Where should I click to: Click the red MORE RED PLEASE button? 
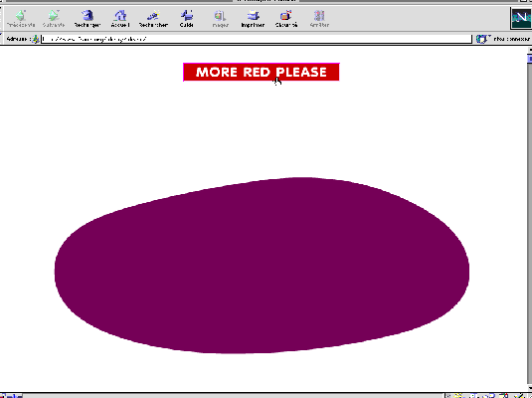click(262, 72)
